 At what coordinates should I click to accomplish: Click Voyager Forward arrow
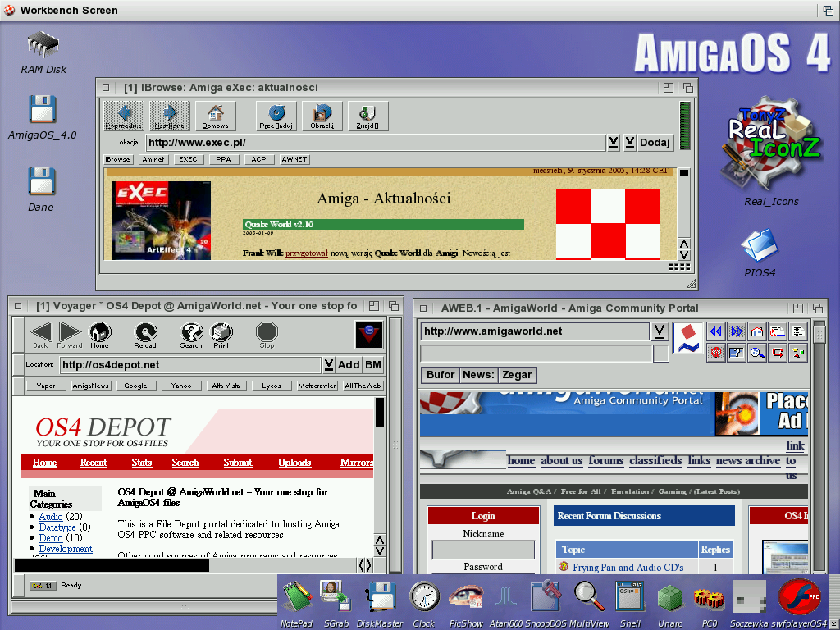(x=70, y=336)
